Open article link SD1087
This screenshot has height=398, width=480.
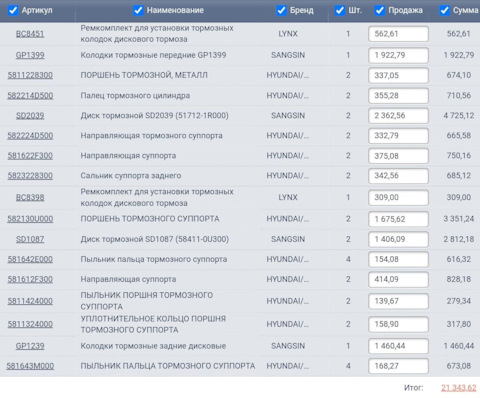pyautogui.click(x=30, y=239)
